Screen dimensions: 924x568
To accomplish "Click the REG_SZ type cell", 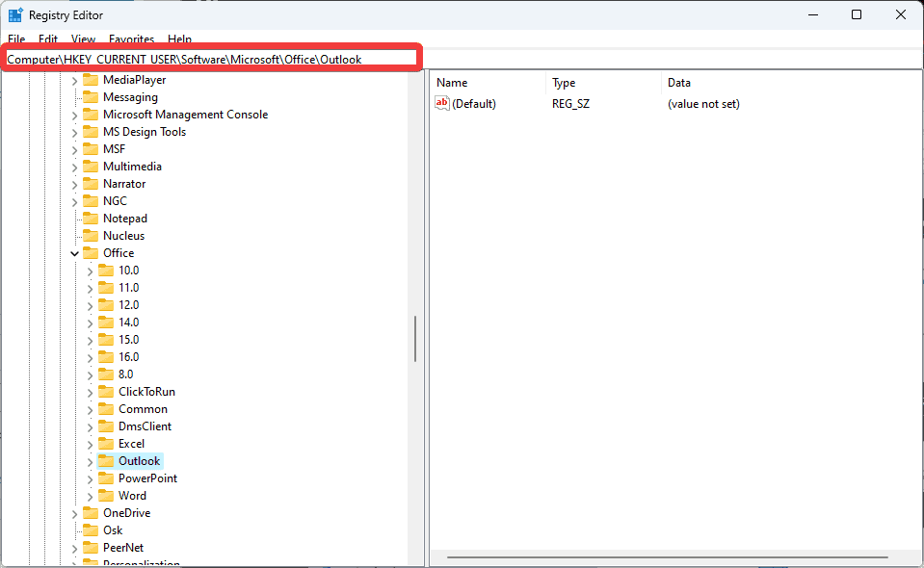I will click(570, 104).
